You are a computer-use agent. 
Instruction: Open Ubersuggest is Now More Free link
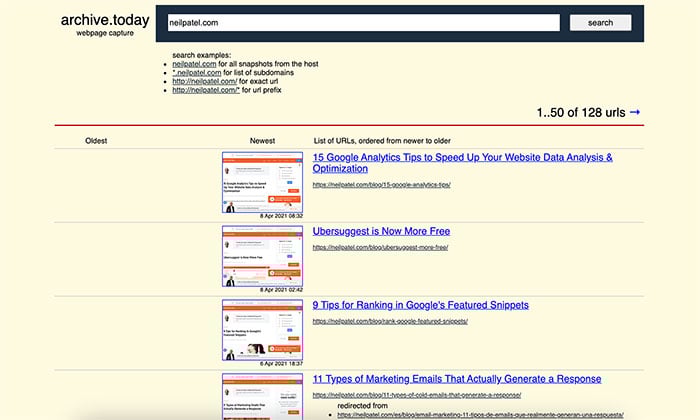(381, 231)
